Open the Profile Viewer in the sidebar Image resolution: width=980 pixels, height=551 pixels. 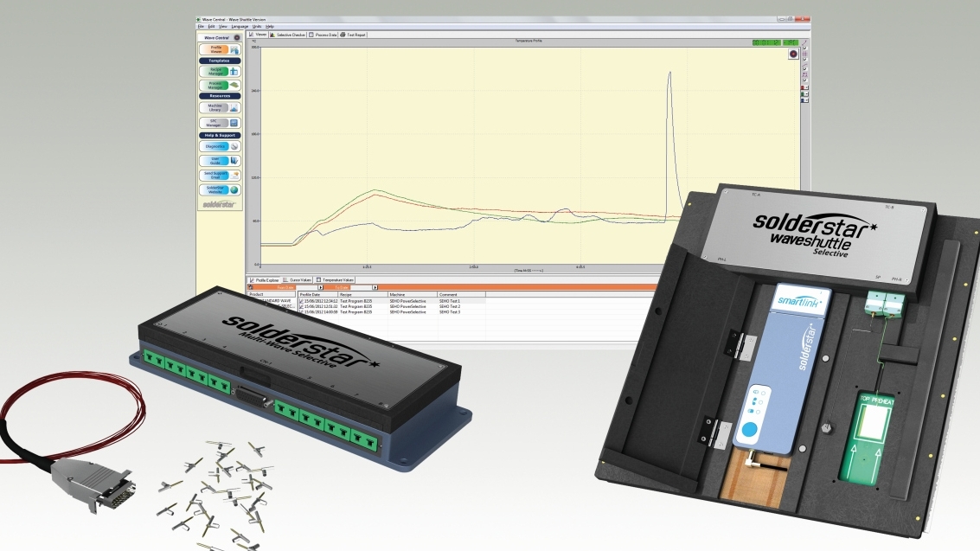coord(220,49)
